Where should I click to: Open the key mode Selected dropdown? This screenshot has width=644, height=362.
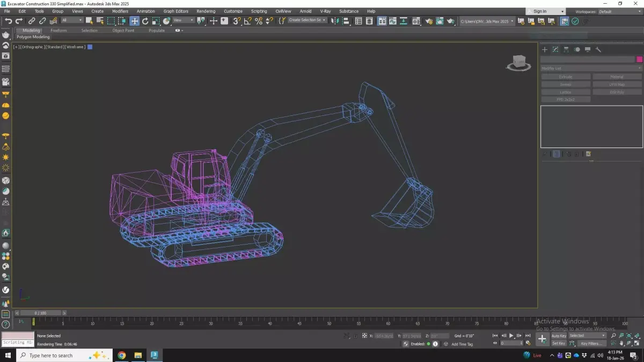588,336
